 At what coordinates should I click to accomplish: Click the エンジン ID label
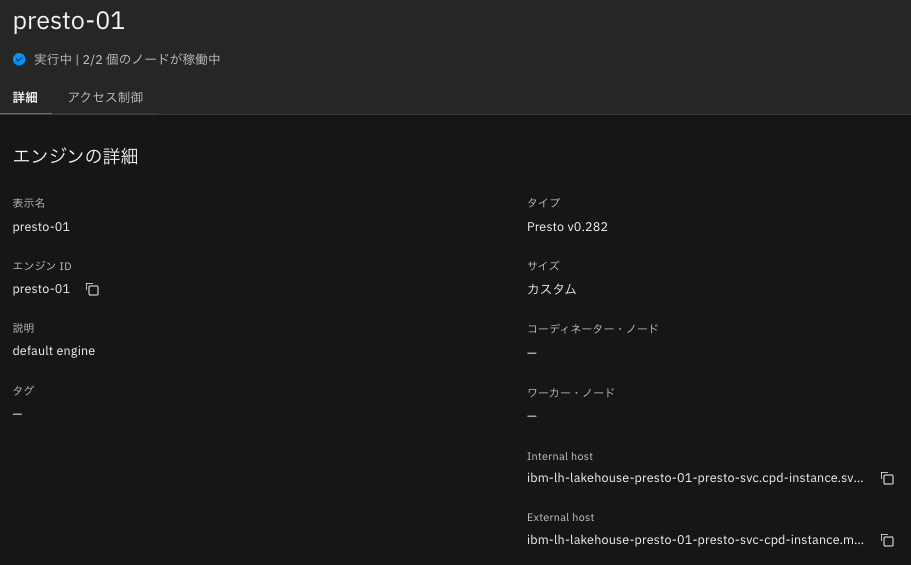click(x=42, y=266)
